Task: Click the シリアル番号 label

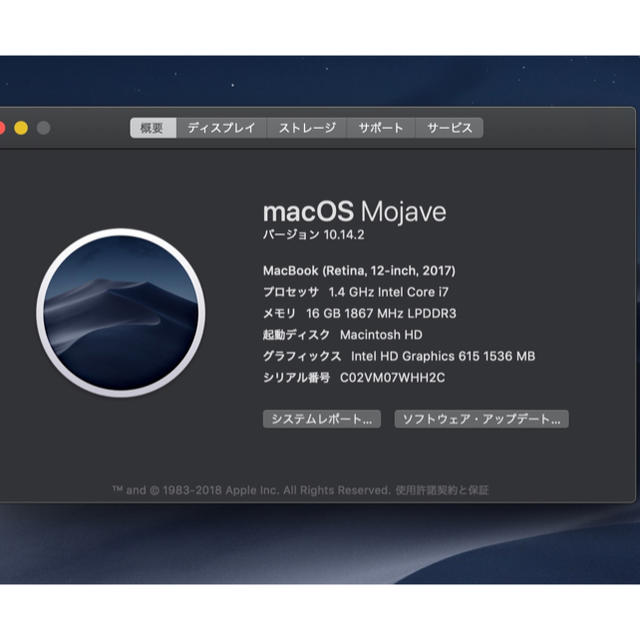Action: pos(296,378)
